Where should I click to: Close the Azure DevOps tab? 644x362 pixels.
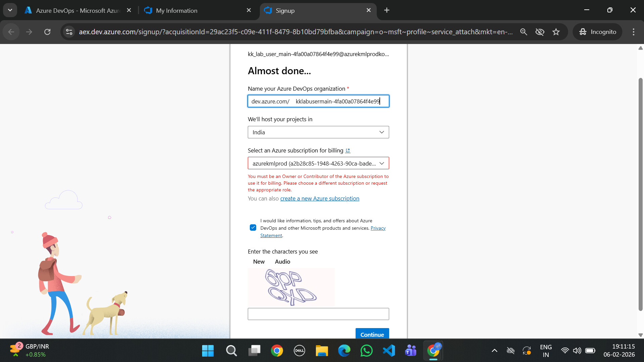(x=129, y=10)
